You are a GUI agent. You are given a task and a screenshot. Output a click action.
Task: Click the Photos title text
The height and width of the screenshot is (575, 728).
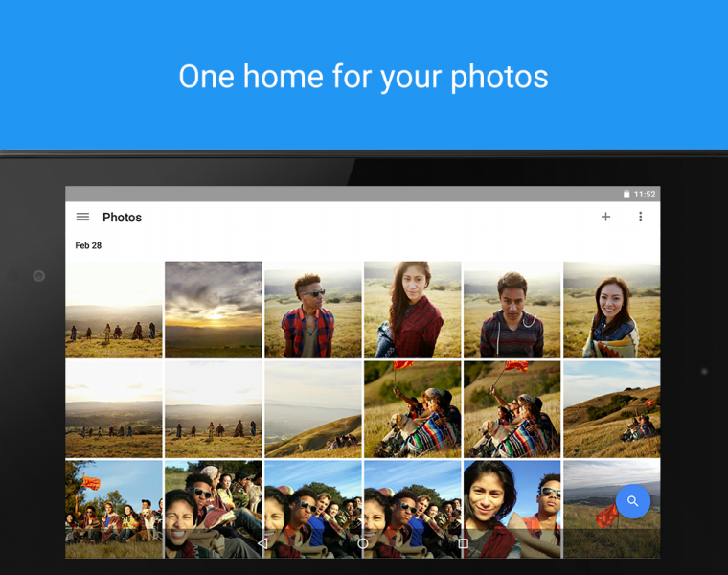[122, 218]
